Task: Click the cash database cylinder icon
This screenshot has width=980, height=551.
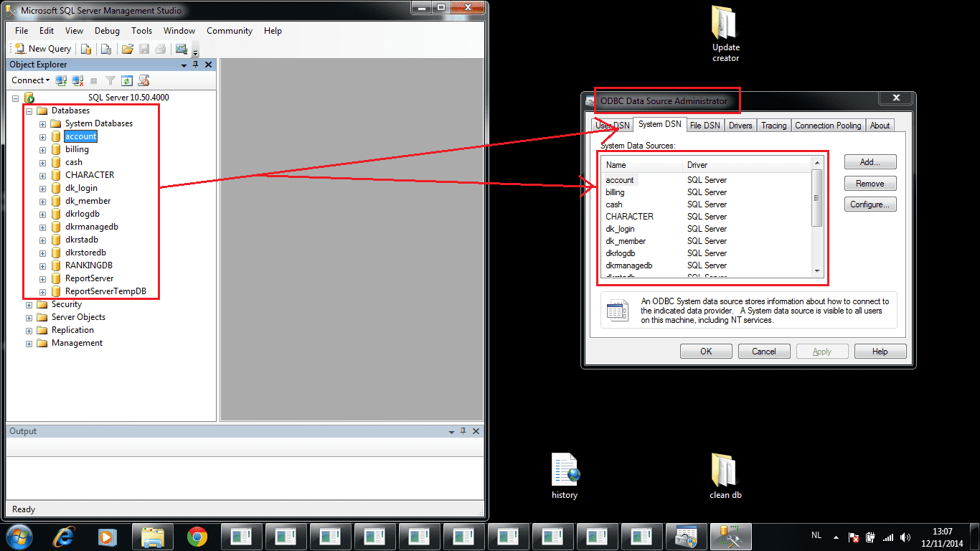Action: pos(56,162)
